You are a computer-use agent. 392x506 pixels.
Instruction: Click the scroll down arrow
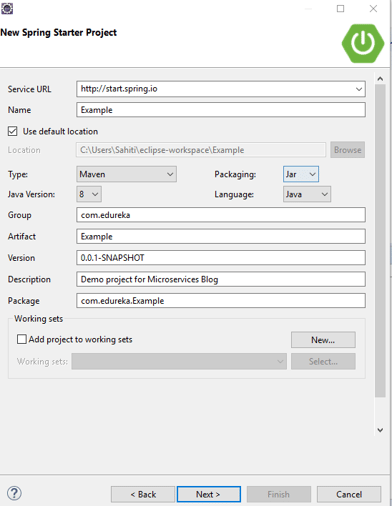[380, 430]
